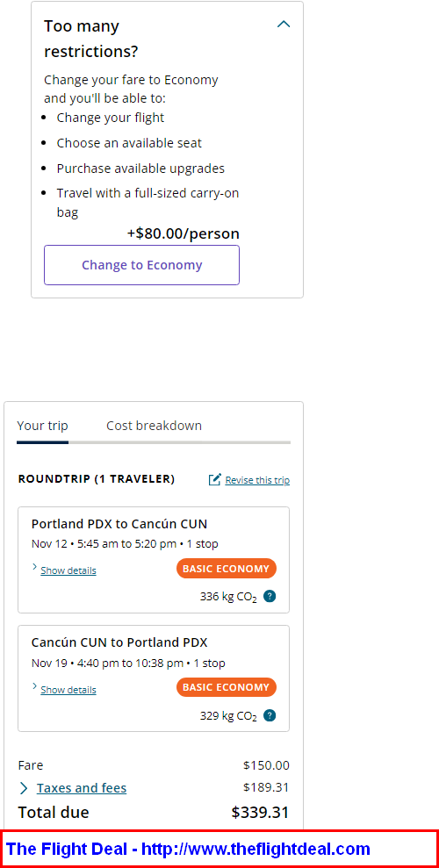Image resolution: width=439 pixels, height=868 pixels.
Task: Click the pencil edit icon beside Revise this trip
Action: click(215, 479)
